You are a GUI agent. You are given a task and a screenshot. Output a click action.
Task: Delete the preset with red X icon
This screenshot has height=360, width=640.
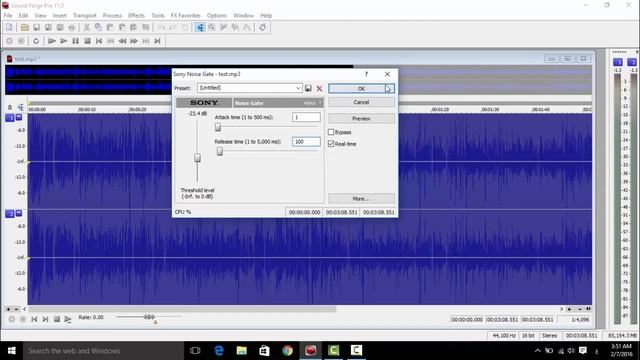click(320, 88)
